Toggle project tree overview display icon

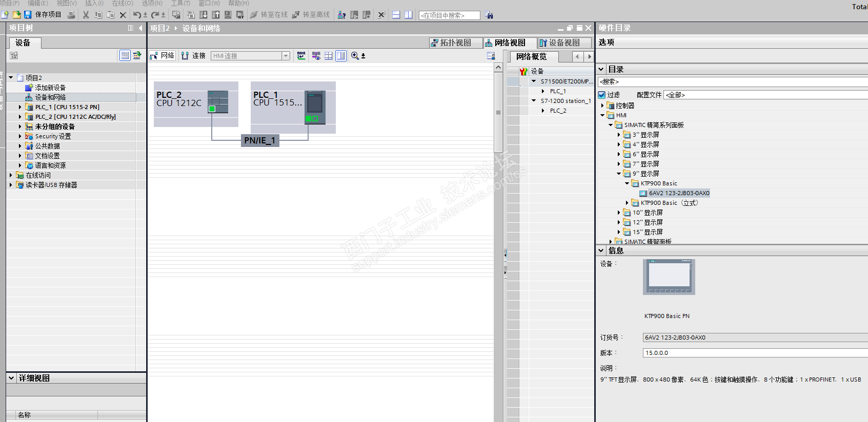point(125,55)
